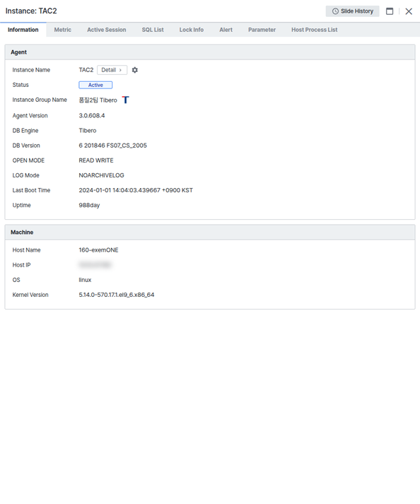The image size is (420, 504).
Task: Click the NOARCHIVELOG value
Action: click(x=101, y=175)
